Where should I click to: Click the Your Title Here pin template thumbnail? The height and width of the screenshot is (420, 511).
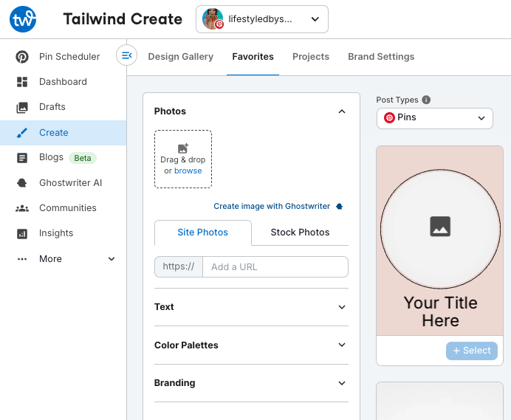pos(440,241)
